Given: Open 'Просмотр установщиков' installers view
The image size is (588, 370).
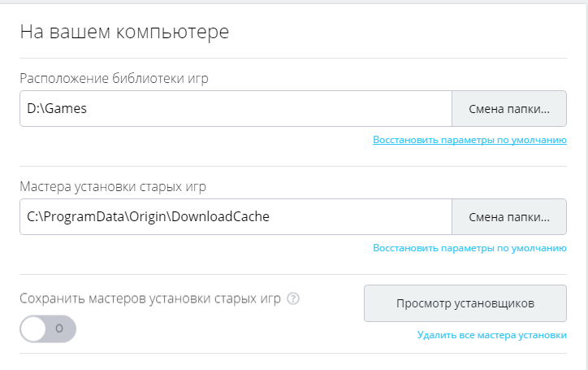Looking at the screenshot, I should coord(465,303).
